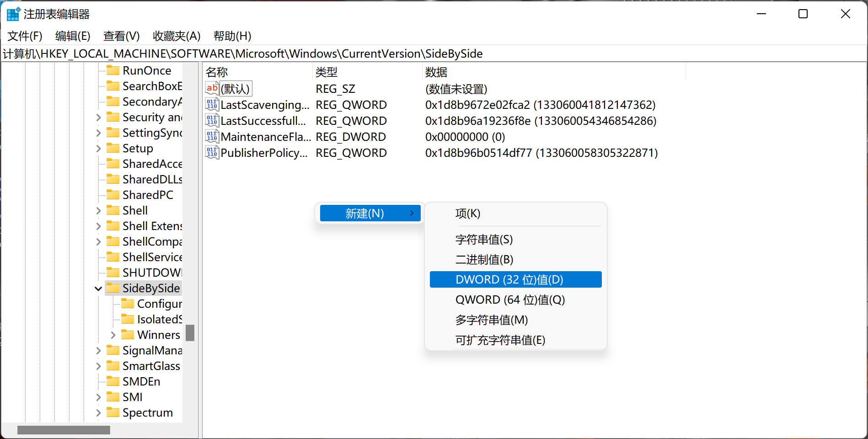Click the tree pane horizontal scrollbar thumb
Image resolution: width=868 pixels, height=439 pixels.
tap(64, 430)
